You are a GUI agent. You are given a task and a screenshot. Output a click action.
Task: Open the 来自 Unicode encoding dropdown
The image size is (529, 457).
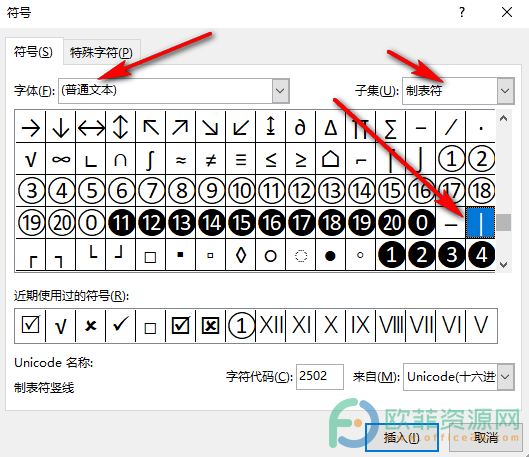click(505, 376)
